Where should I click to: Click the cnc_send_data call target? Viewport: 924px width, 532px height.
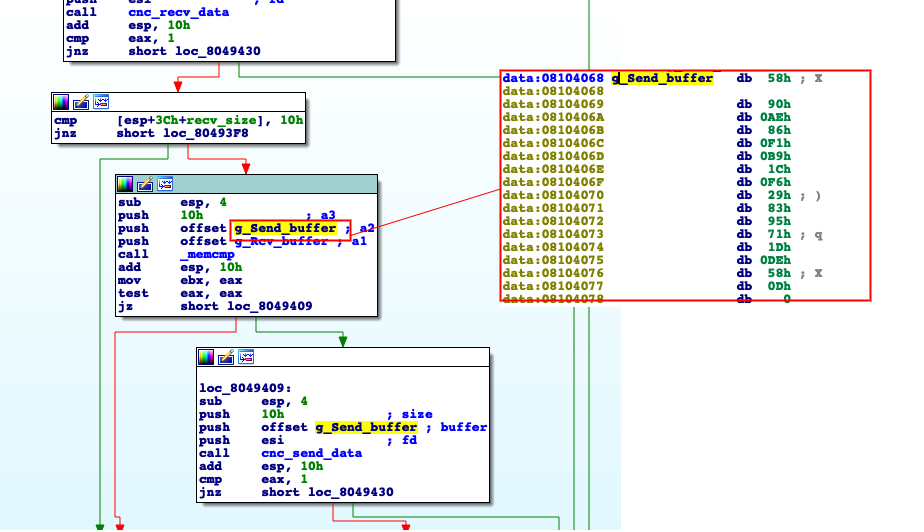[x=312, y=453]
